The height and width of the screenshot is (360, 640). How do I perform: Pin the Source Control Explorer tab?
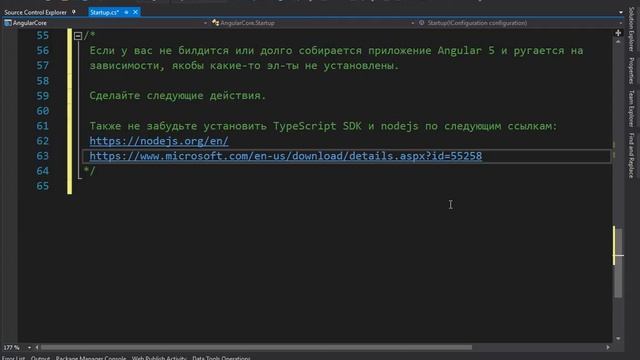74,12
